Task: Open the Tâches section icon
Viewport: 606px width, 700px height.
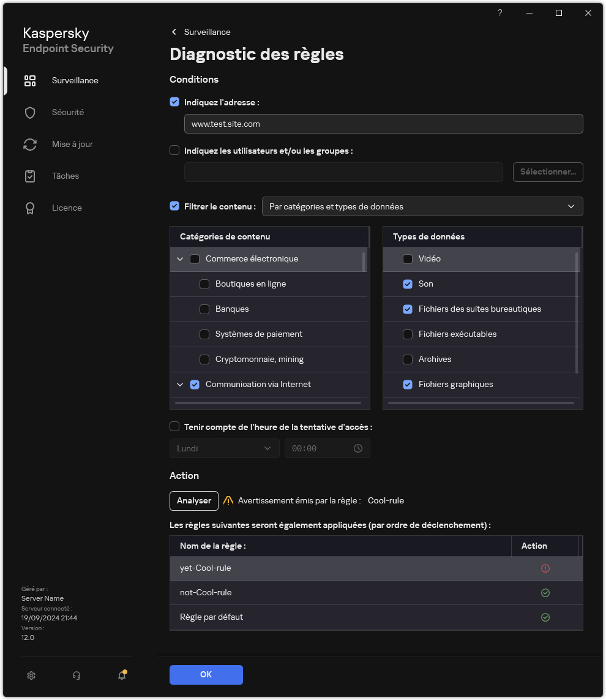Action: click(30, 176)
